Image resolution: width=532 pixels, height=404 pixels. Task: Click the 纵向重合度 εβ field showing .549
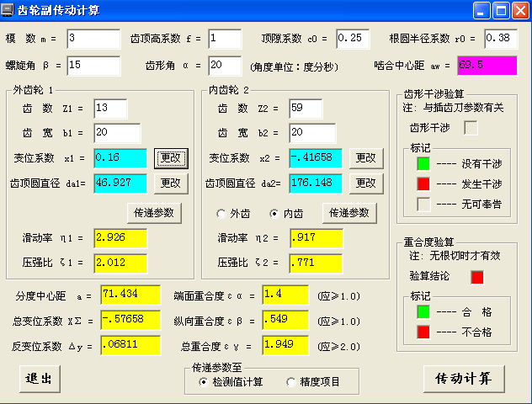click(x=285, y=320)
